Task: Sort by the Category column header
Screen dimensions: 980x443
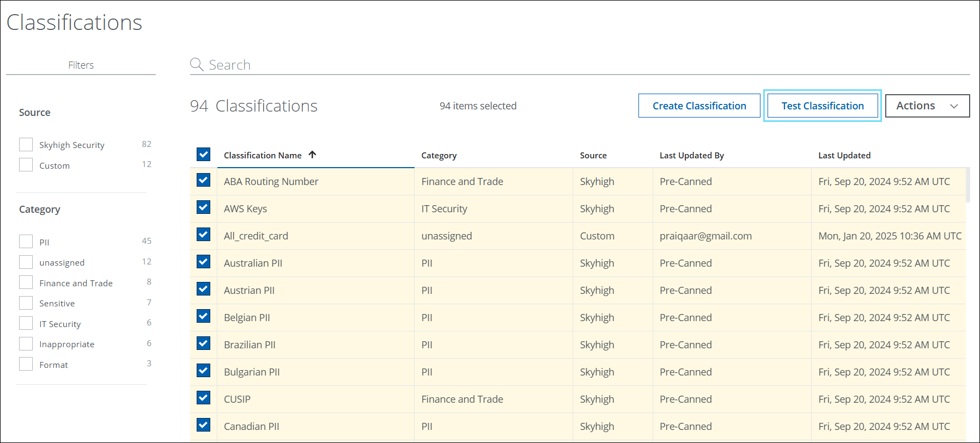Action: pos(439,156)
